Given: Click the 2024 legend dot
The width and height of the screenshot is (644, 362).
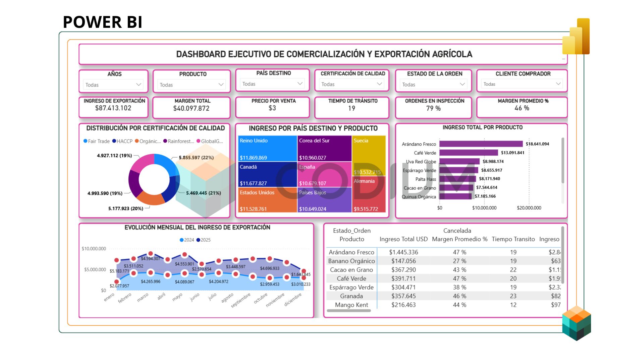Looking at the screenshot, I should tap(181, 240).
